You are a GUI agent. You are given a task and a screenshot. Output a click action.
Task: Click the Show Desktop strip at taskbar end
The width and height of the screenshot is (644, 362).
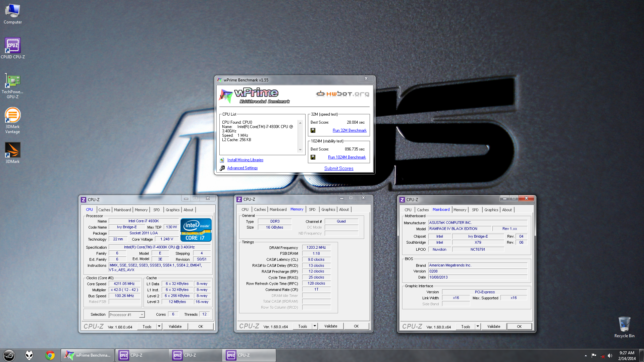[x=642, y=355]
